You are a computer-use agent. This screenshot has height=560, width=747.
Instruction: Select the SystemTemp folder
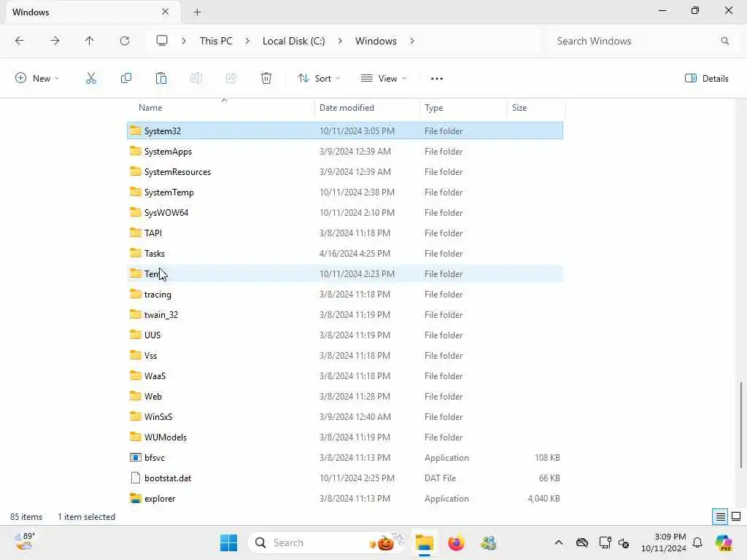[345, 192]
